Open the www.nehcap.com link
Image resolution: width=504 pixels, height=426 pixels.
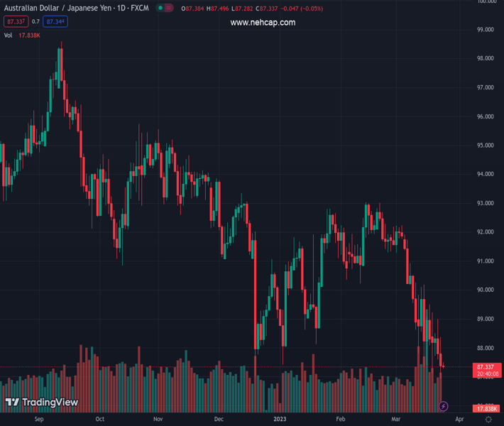click(x=263, y=23)
